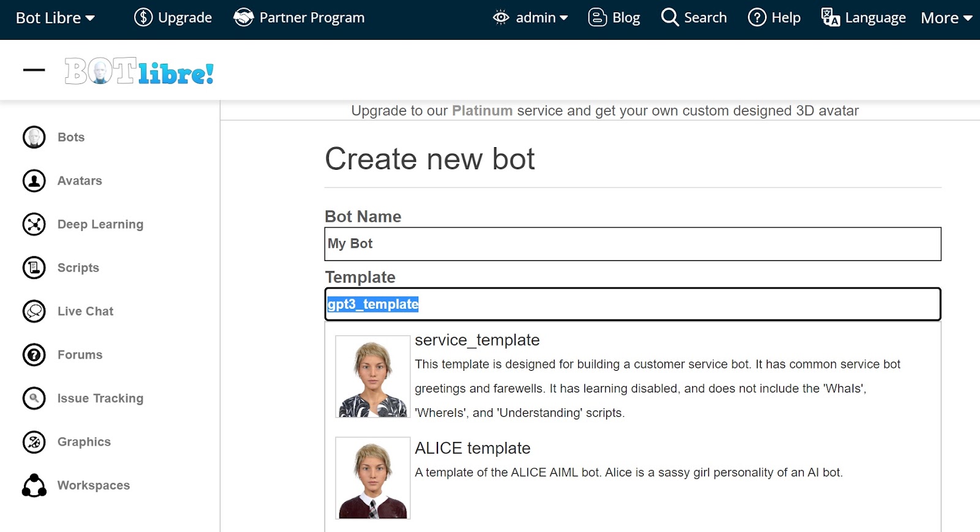Viewport: 980px width, 532px height.
Task: Click the ALICE template avatar thumbnail
Action: coord(372,478)
